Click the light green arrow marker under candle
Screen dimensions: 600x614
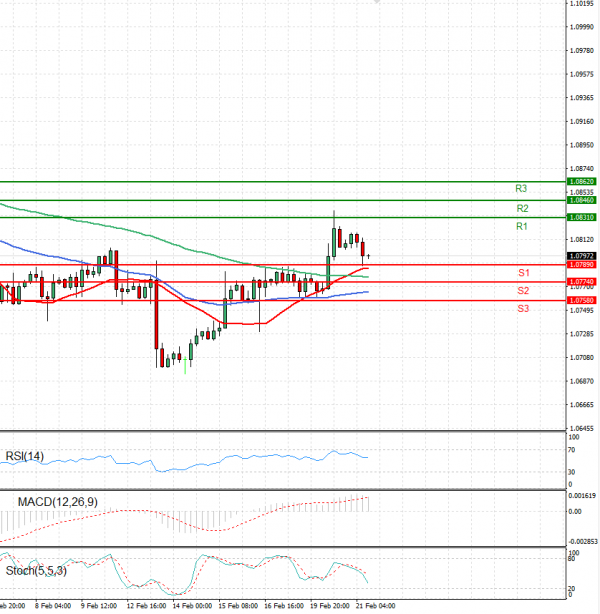(185, 366)
